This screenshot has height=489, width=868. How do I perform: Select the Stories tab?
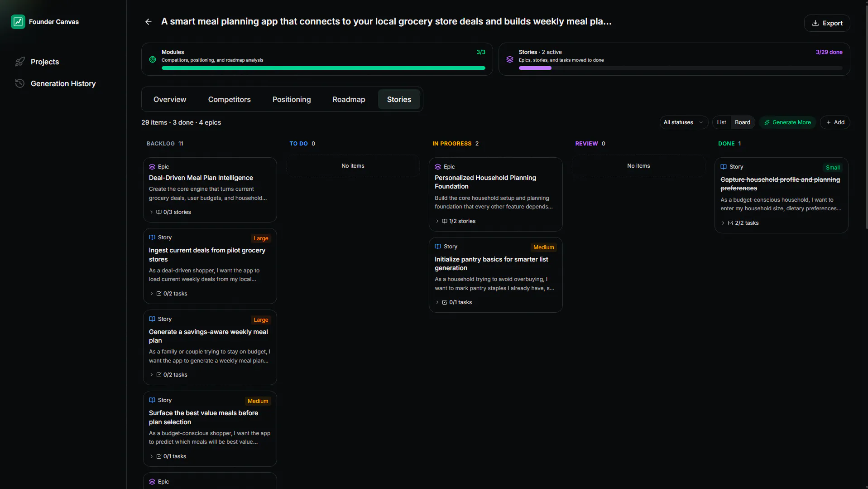[x=399, y=99]
